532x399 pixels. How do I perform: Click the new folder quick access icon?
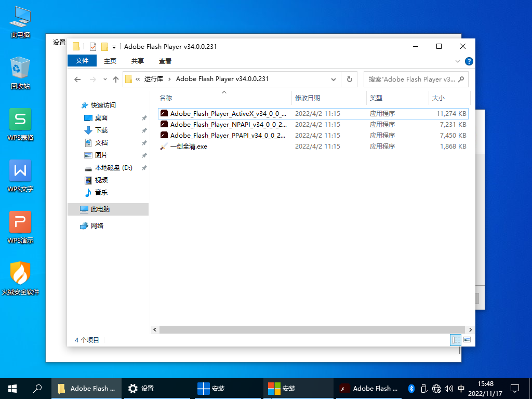point(105,46)
